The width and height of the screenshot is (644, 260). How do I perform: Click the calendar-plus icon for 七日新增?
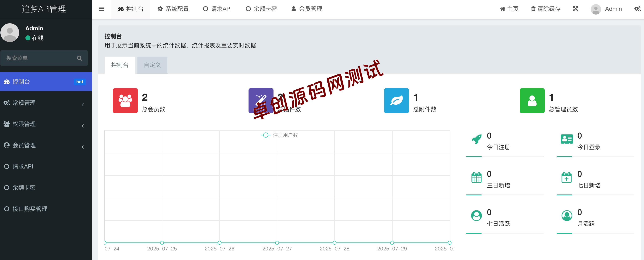click(567, 177)
